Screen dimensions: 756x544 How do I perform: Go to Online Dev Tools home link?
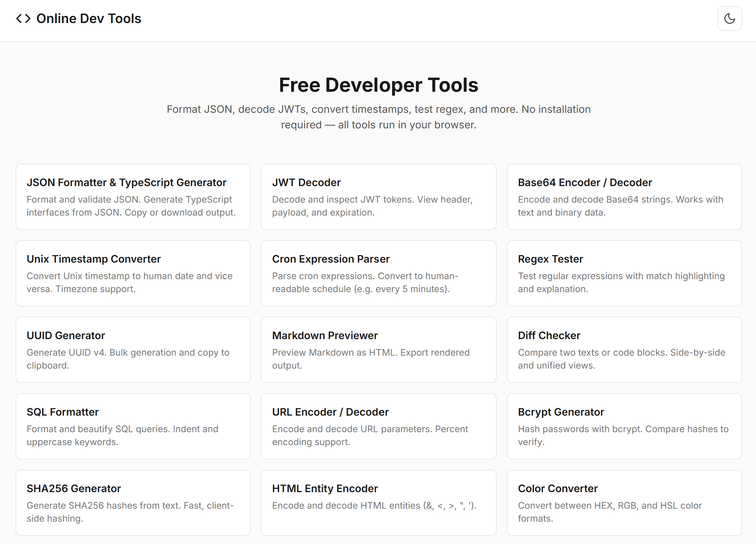[x=89, y=19]
